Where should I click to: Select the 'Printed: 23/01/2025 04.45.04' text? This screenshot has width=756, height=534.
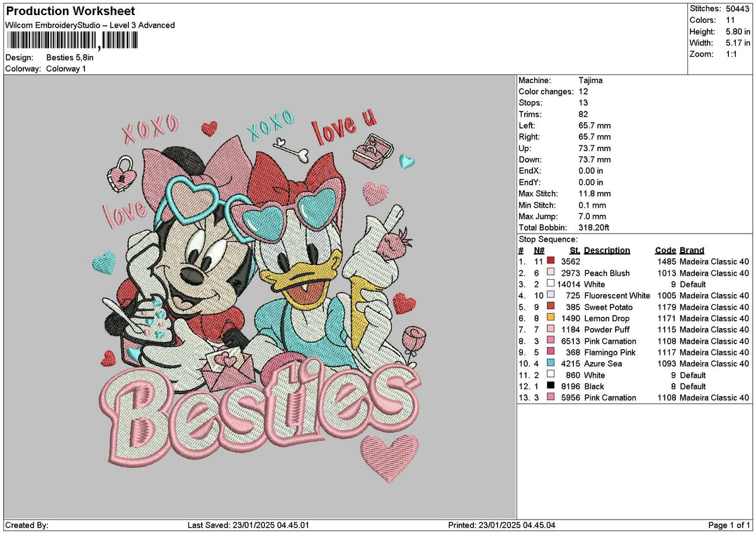tap(501, 525)
